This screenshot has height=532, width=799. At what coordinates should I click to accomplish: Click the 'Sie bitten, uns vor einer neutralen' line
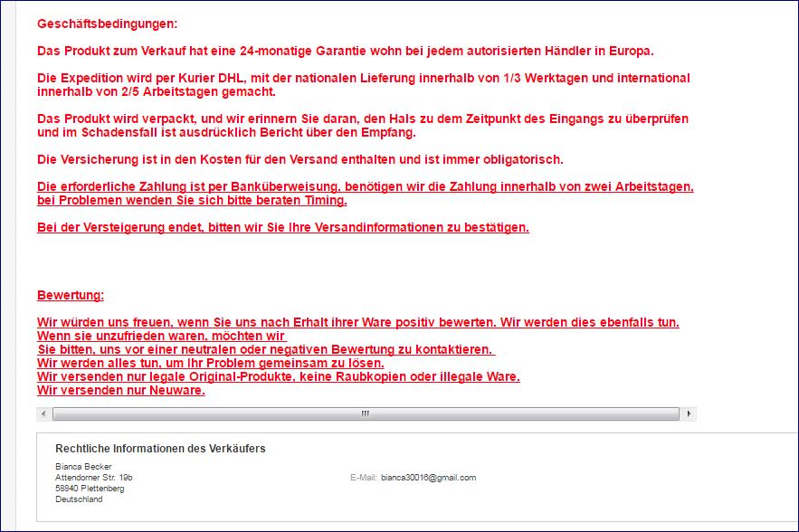[x=266, y=349]
